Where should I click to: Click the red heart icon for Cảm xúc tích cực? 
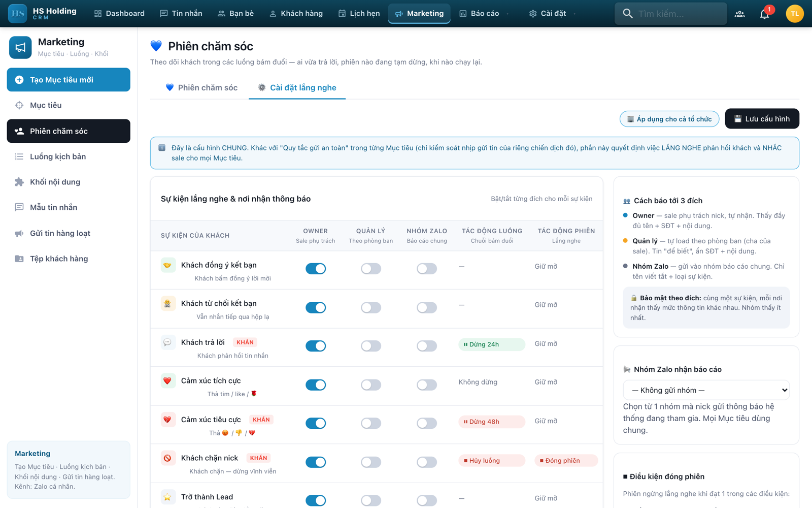pyautogui.click(x=167, y=380)
